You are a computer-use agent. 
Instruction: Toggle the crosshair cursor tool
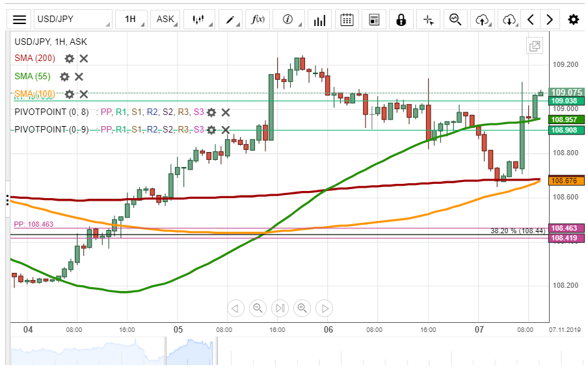428,19
